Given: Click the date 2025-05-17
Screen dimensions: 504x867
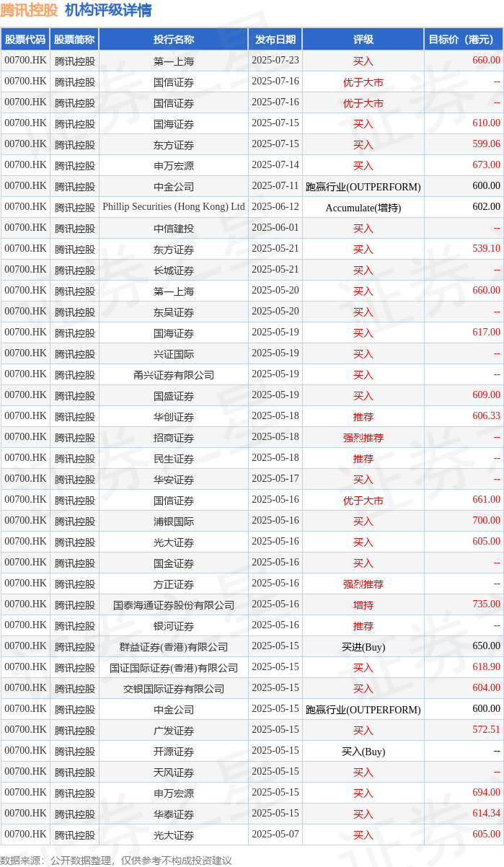Looking at the screenshot, I should point(275,479).
